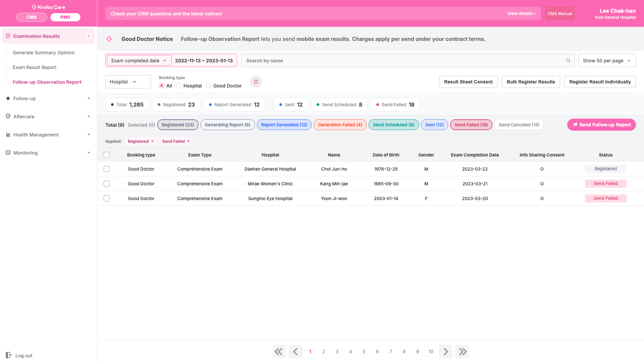This screenshot has height=362, width=644.
Task: Select the Good Doctor booking type radio
Action: (209, 85)
